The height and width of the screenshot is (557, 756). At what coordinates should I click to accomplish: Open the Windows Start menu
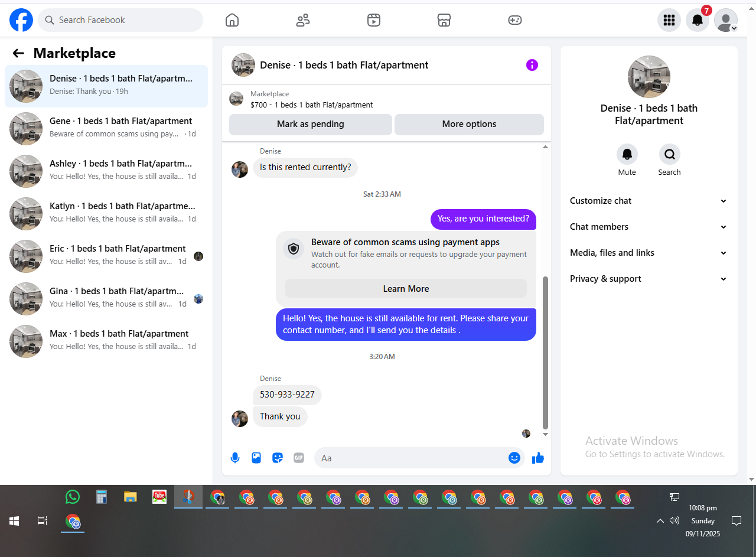14,521
